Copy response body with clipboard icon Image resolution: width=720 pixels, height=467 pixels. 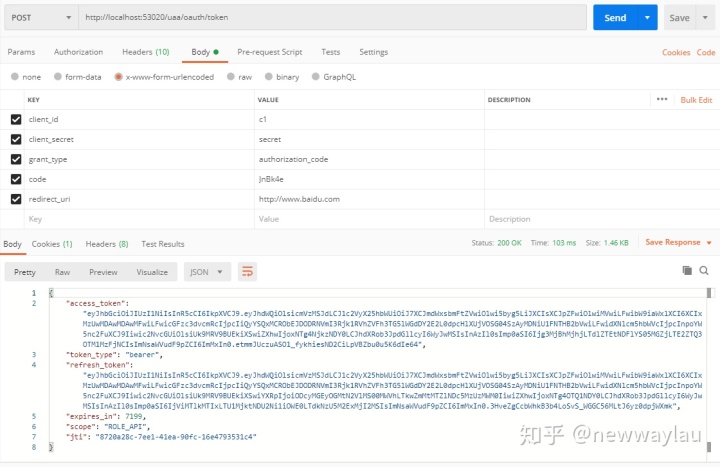687,270
